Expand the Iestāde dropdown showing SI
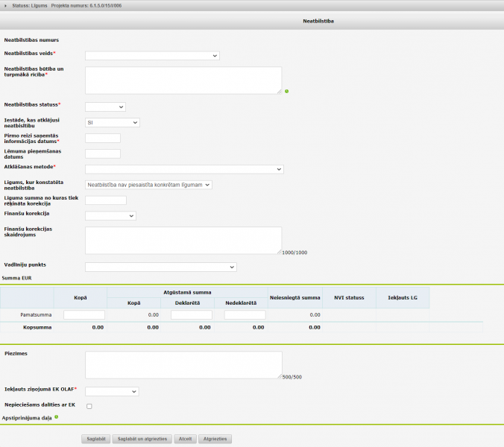Screen dimensions: 504x447 [x=113, y=122]
